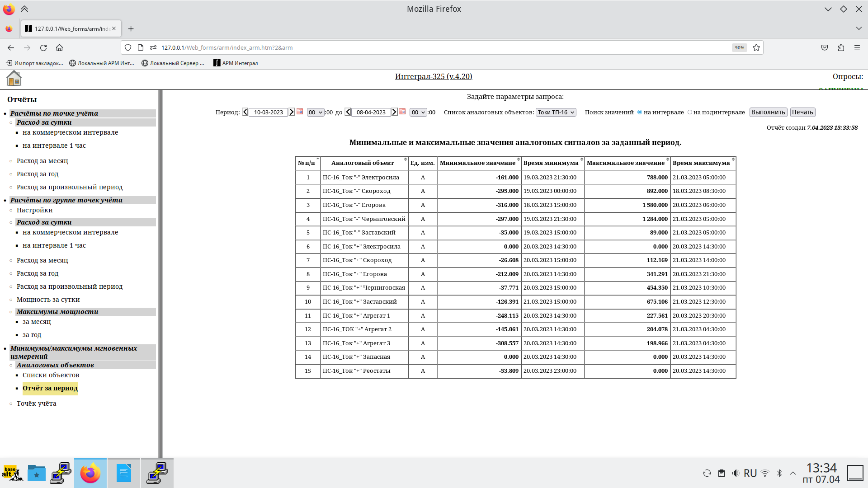Click Bluetooth tray icon
Screen dimensions: 868x488
tap(779, 473)
